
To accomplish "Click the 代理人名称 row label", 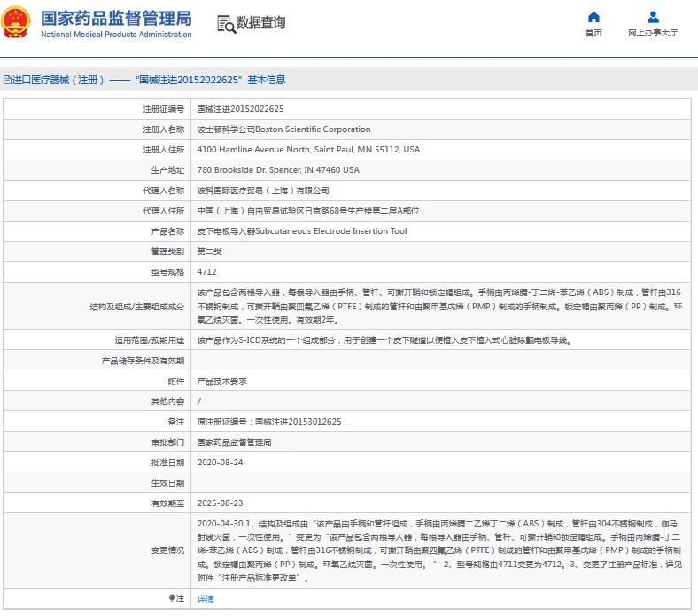I will [163, 191].
